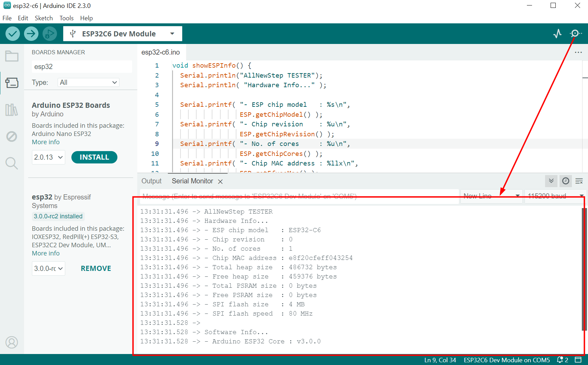Image resolution: width=588 pixels, height=365 pixels.
Task: Select the Serial Monitor tab
Action: click(x=192, y=181)
